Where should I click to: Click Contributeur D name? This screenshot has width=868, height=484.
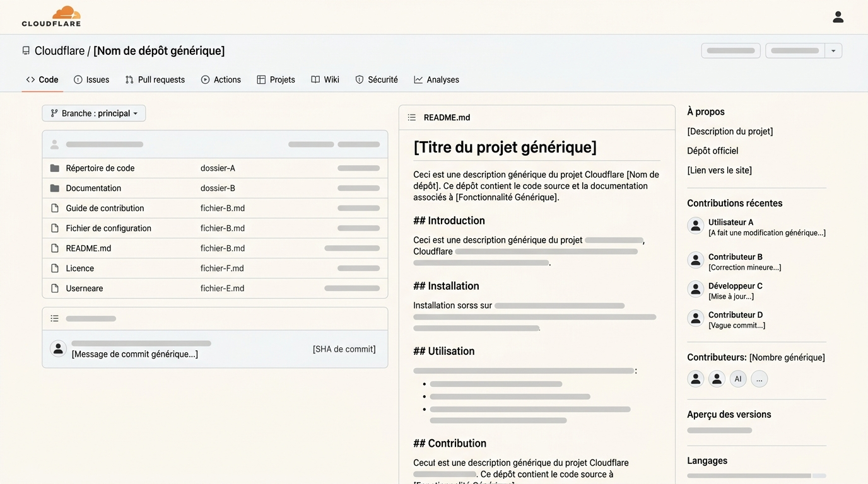(736, 315)
